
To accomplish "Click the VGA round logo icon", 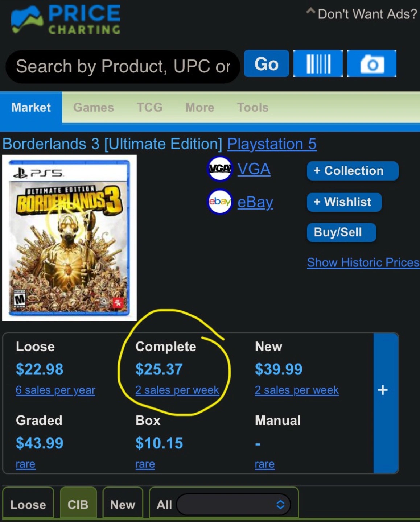I will pos(219,169).
